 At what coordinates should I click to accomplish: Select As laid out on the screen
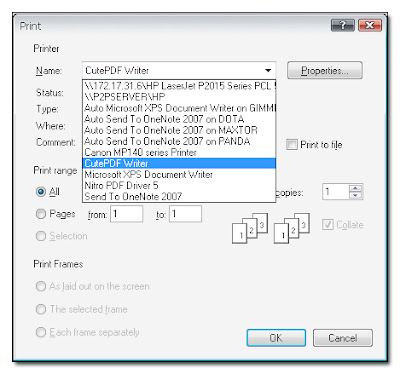pos(41,286)
